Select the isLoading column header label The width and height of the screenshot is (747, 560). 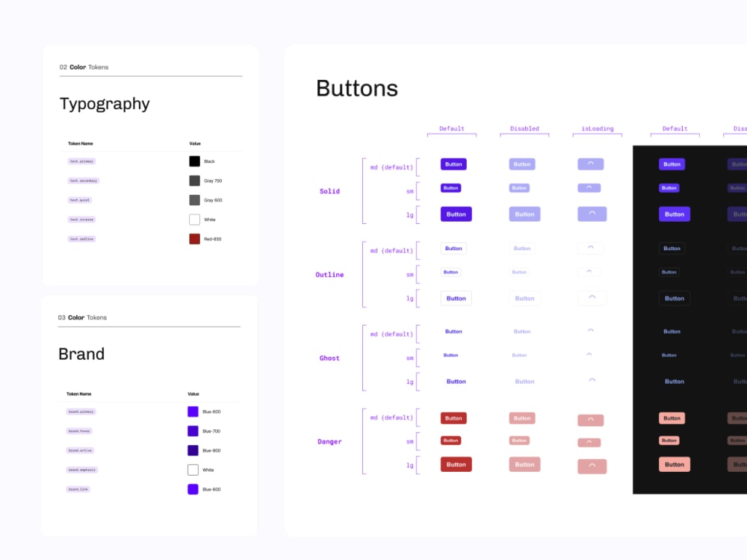coord(597,128)
